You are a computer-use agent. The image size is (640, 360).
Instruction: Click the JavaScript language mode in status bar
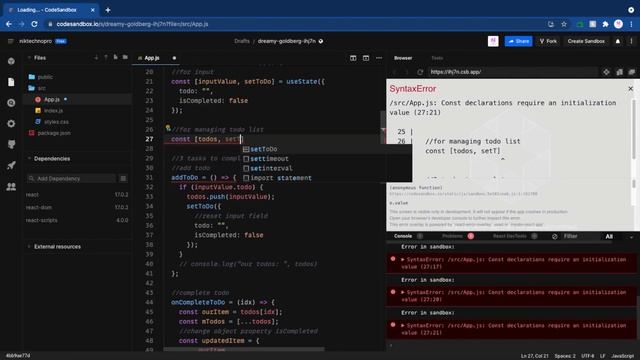click(x=622, y=356)
